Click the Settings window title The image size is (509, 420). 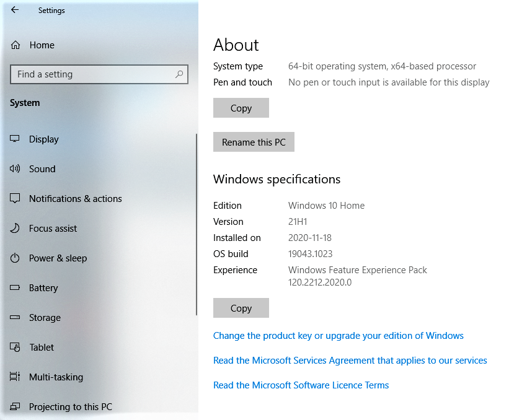[51, 11]
